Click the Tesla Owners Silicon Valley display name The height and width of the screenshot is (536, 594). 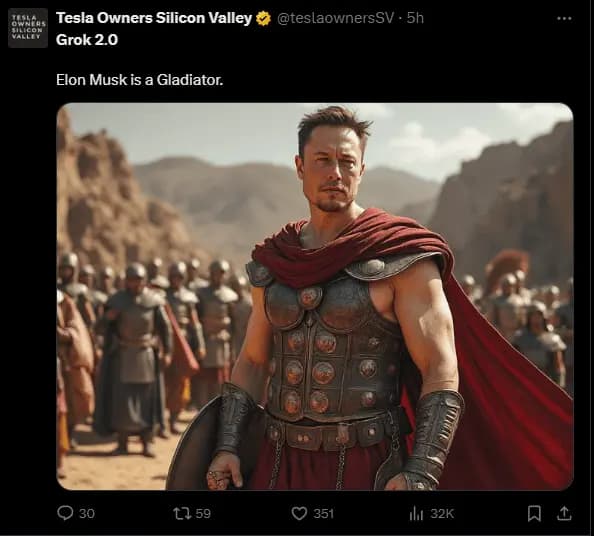coord(154,18)
